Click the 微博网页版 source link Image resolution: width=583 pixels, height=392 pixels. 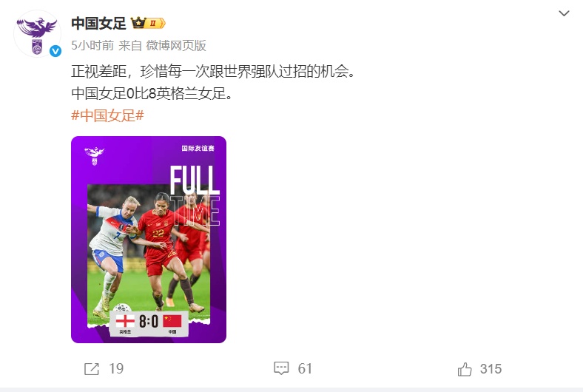(176, 45)
